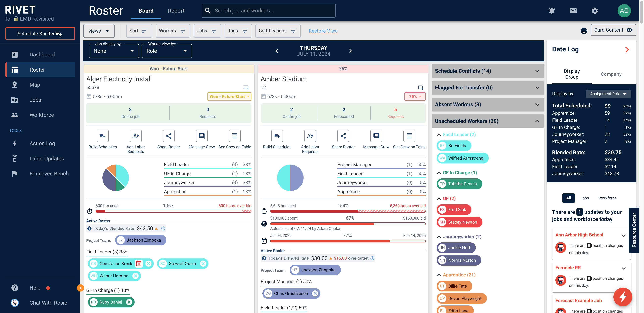This screenshot has height=313, width=644.
Task: Click Amber Stadium budget spent progress bar
Action: coord(348,224)
